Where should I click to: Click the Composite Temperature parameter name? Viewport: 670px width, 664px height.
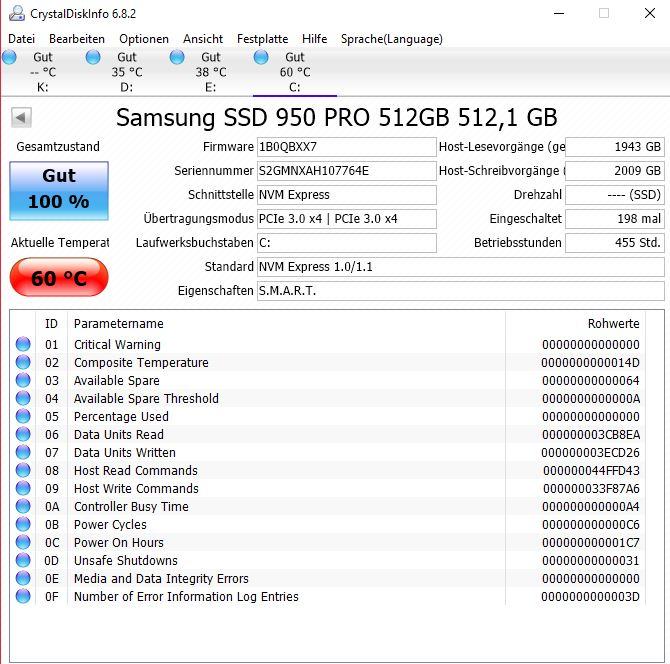141,362
